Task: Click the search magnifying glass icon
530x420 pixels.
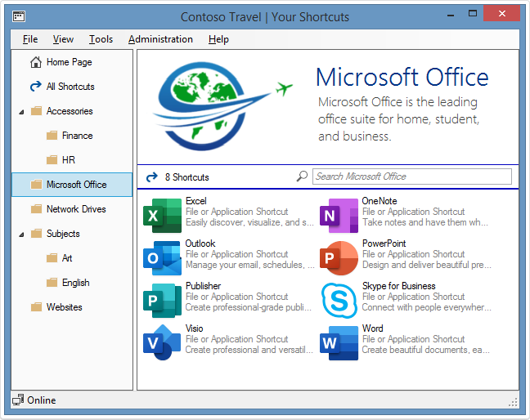Action: tap(302, 176)
